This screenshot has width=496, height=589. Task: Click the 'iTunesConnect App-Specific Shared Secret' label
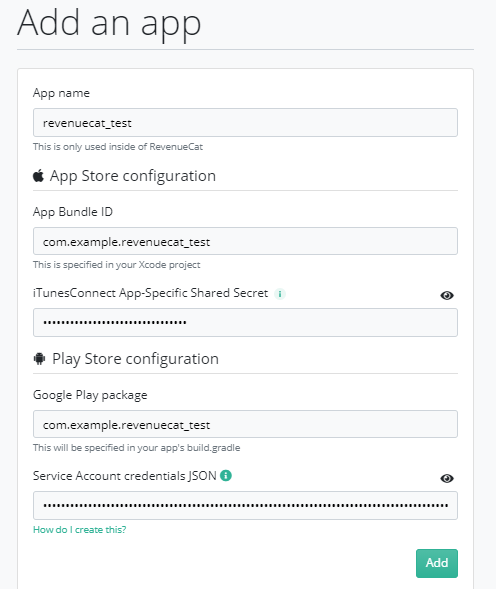coord(151,293)
